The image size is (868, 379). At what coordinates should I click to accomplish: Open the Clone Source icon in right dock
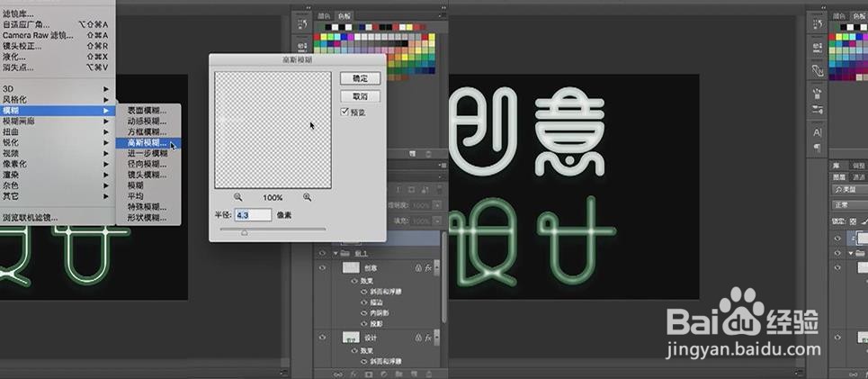817,70
